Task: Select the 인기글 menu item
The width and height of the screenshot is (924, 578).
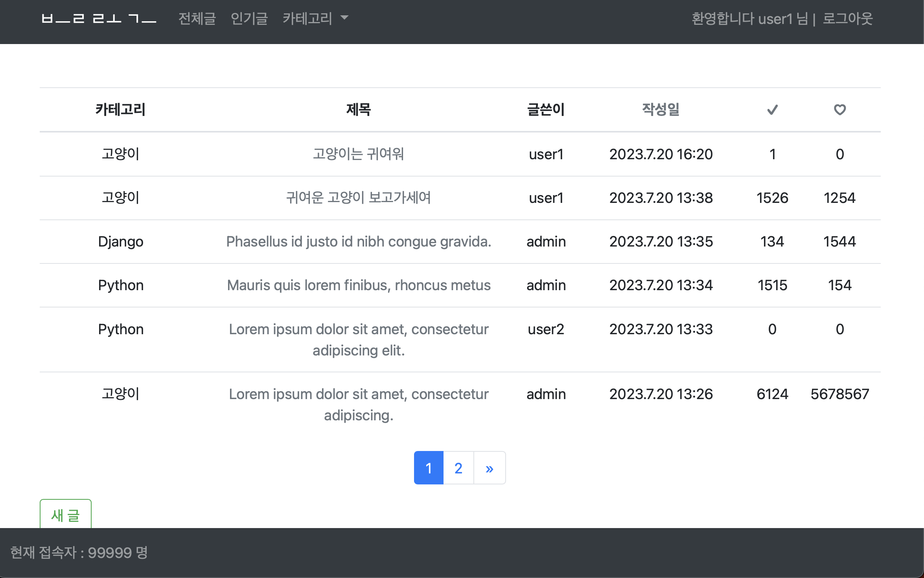Action: tap(249, 18)
